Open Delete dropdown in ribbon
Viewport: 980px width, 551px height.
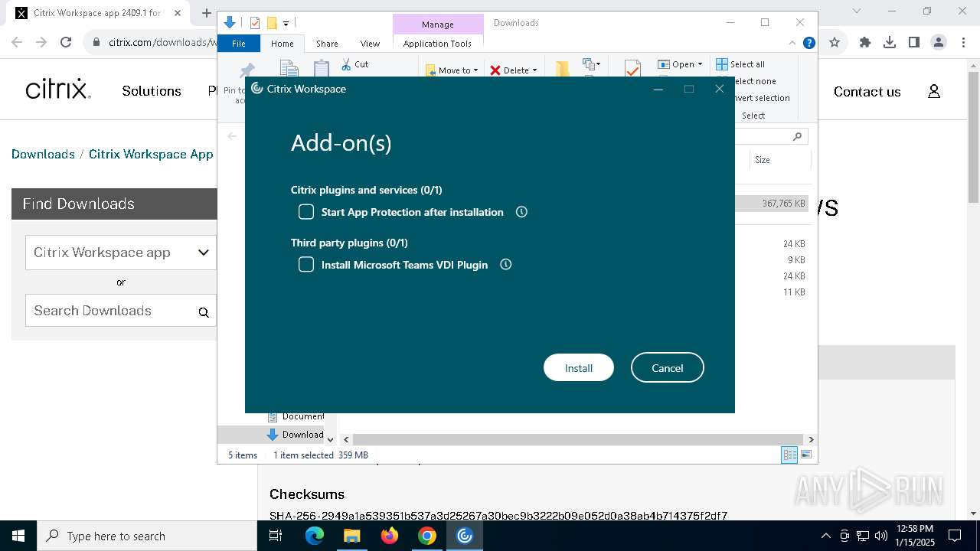click(513, 70)
